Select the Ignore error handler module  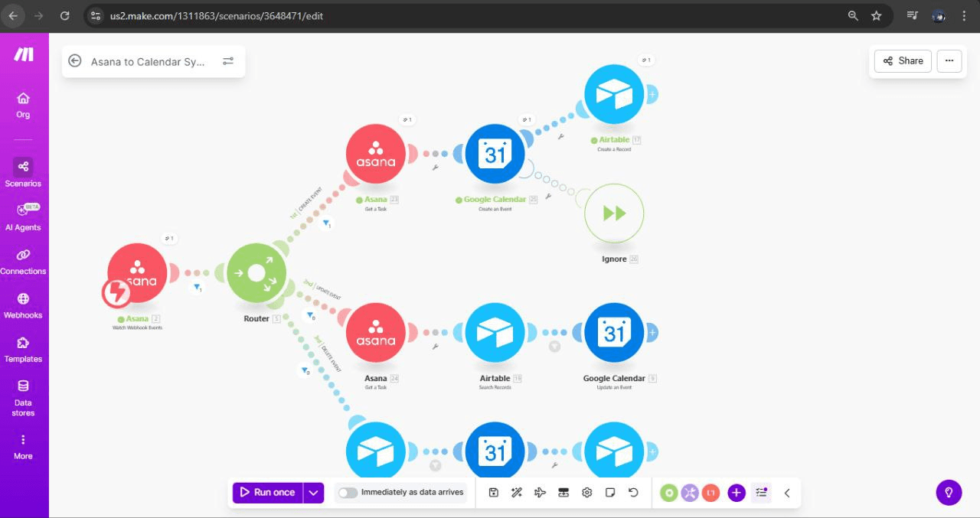click(614, 213)
